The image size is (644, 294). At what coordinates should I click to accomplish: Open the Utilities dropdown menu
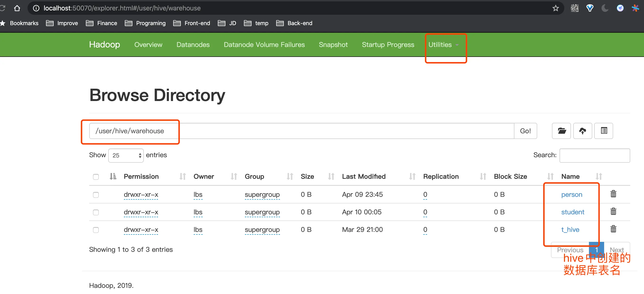pos(443,45)
